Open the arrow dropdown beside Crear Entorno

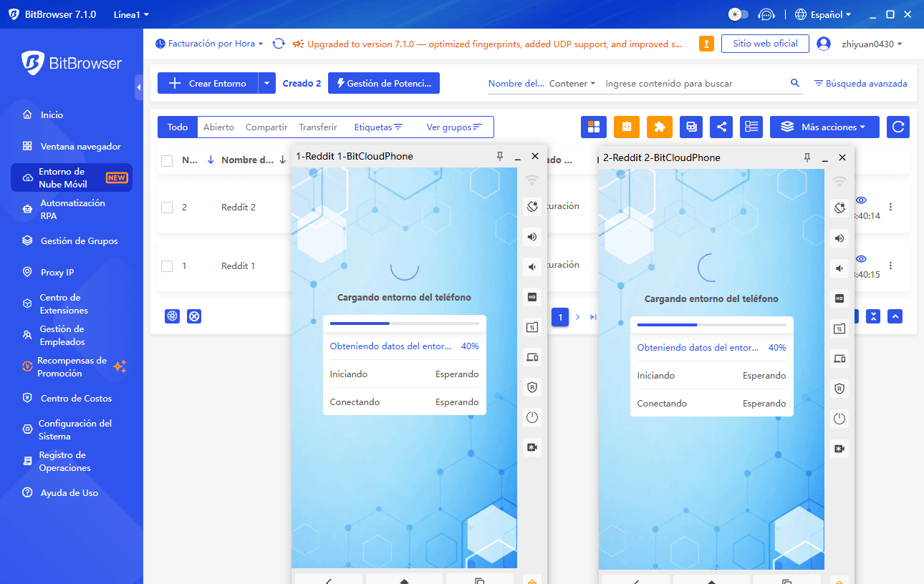[266, 83]
